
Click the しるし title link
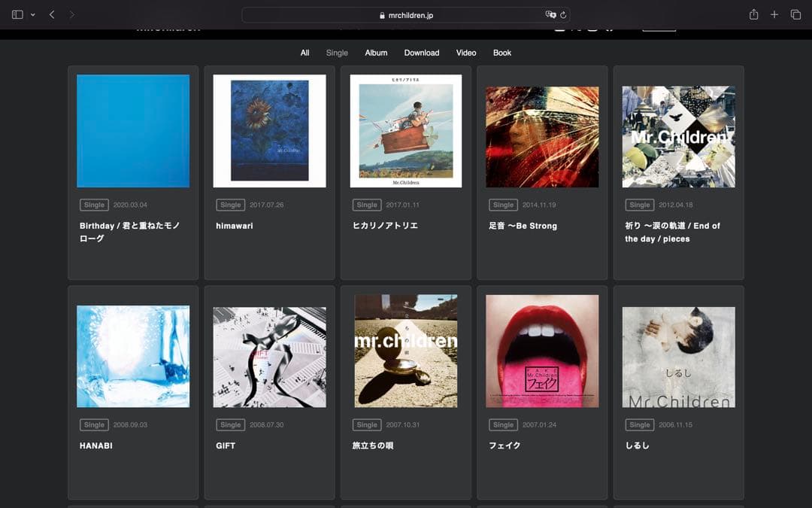pos(637,446)
